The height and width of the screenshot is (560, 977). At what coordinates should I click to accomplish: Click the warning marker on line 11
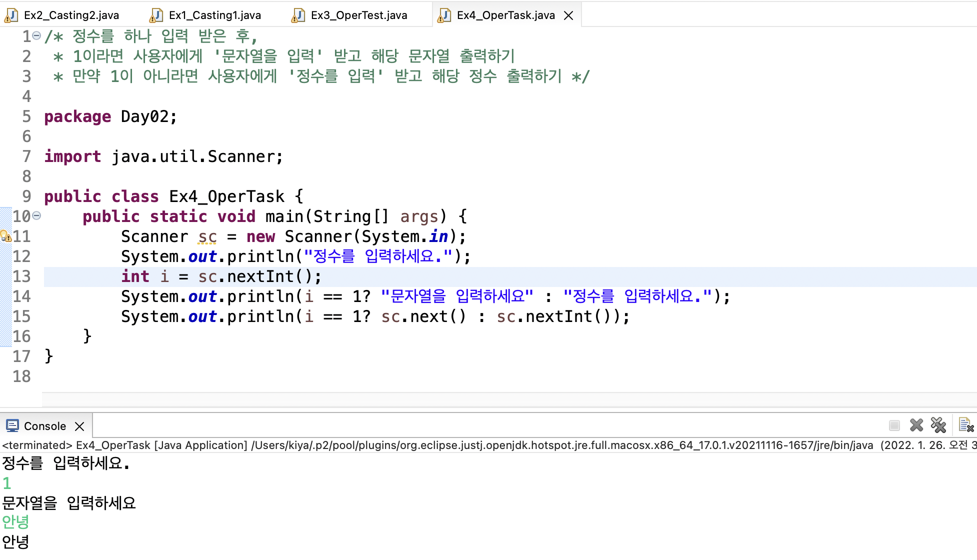(x=6, y=236)
